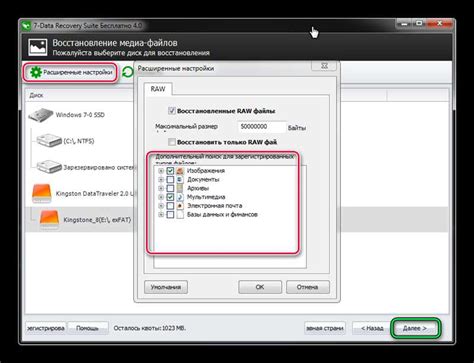Click the green refresh arrows icon

(x=127, y=72)
